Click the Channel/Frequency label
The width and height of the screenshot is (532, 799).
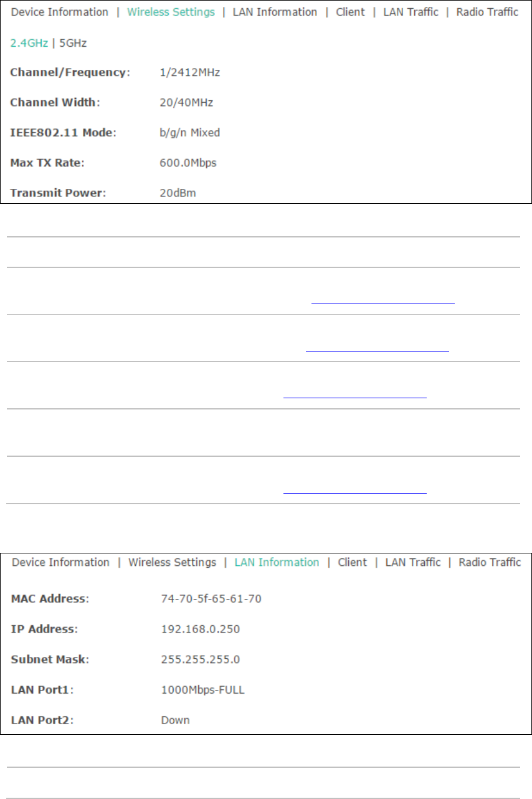pyautogui.click(x=70, y=72)
